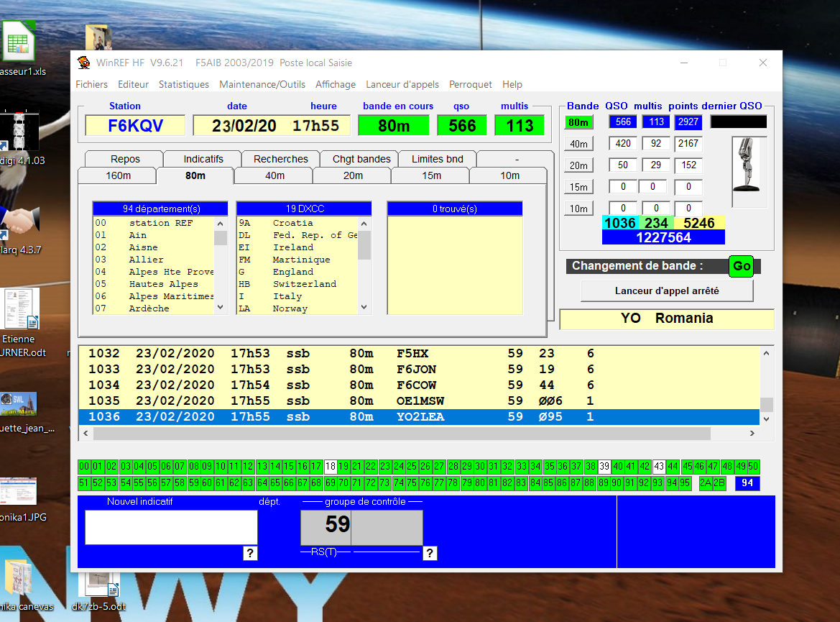Open the Statistiques menu
Screen dimensions: 840x622
pyautogui.click(x=184, y=84)
